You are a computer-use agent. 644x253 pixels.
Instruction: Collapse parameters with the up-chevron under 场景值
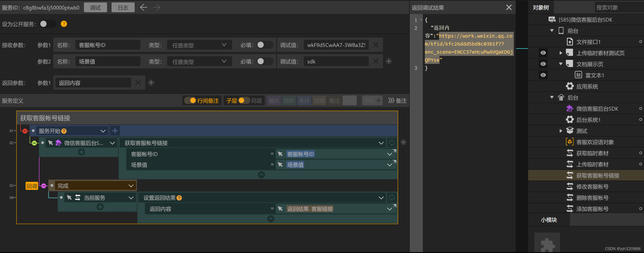click(x=261, y=175)
